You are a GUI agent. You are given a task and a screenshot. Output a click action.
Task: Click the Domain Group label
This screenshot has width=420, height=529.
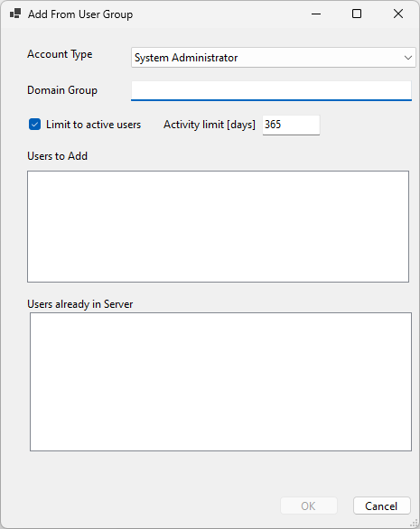coord(62,90)
